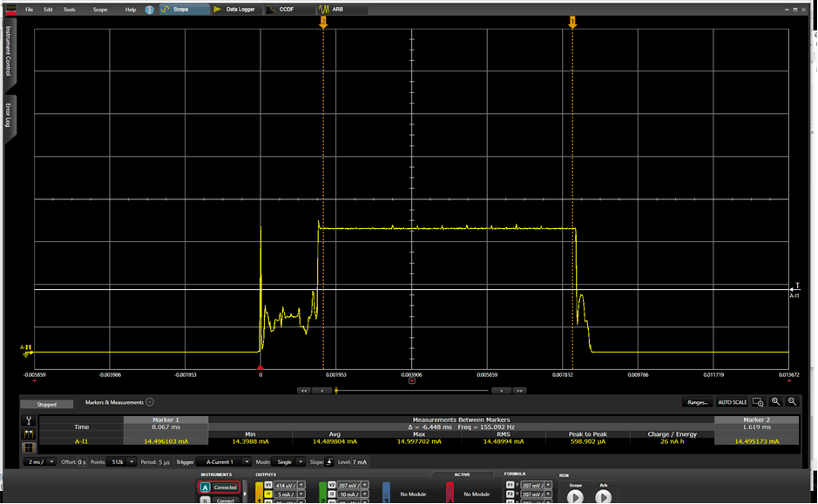Click the AUTO SCALE button
The height and width of the screenshot is (504, 818).
(x=732, y=402)
